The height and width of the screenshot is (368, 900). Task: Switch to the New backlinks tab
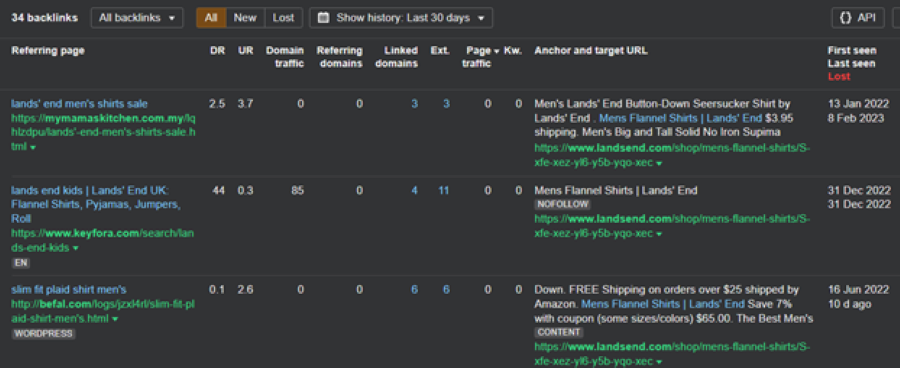click(245, 18)
